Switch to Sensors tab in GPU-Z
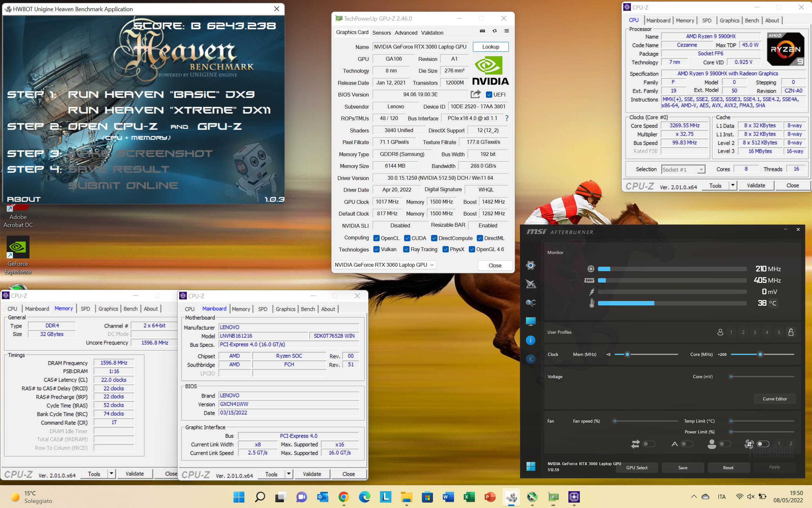 pyautogui.click(x=382, y=33)
